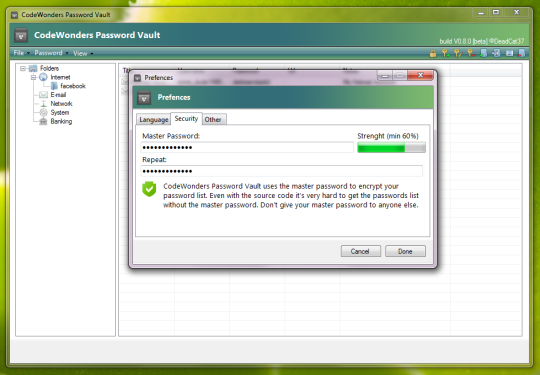Delete password using key-minus icon
The height and width of the screenshot is (375, 540).
coord(471,53)
